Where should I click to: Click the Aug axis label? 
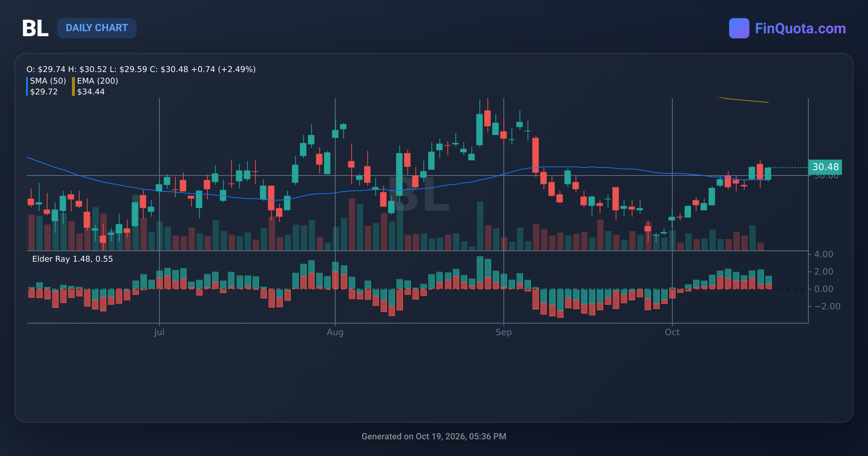point(335,332)
